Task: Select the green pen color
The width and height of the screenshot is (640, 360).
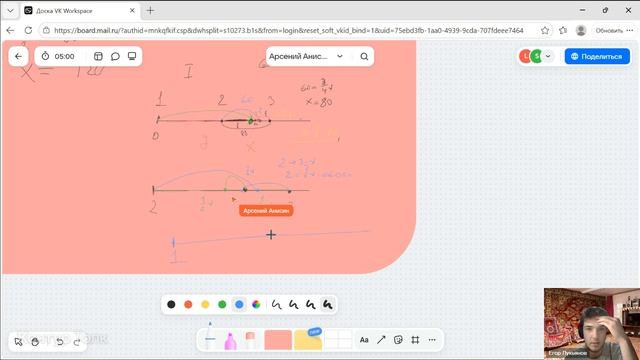Action: point(222,304)
